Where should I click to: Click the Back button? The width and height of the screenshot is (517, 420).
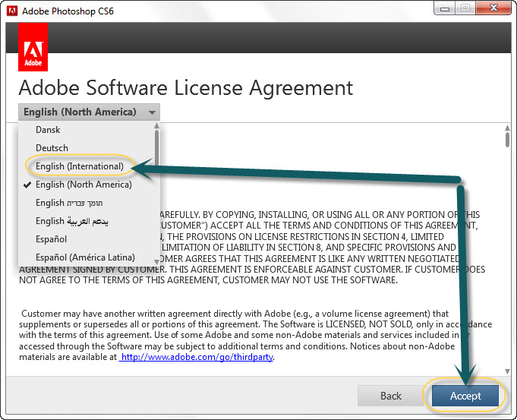pos(391,396)
